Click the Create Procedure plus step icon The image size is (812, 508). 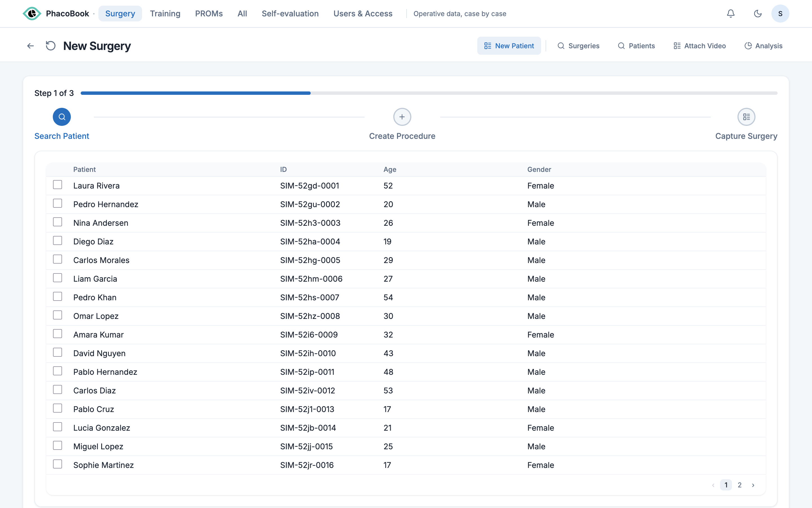click(402, 117)
